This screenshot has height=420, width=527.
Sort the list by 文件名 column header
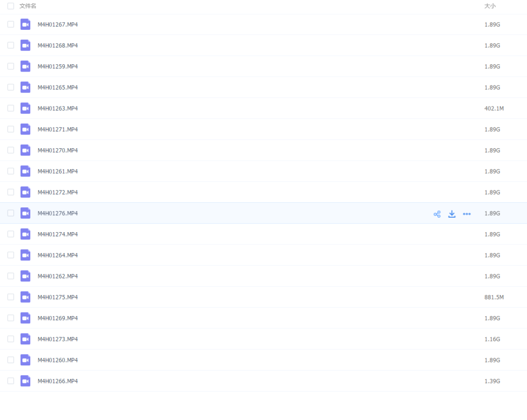(x=28, y=6)
